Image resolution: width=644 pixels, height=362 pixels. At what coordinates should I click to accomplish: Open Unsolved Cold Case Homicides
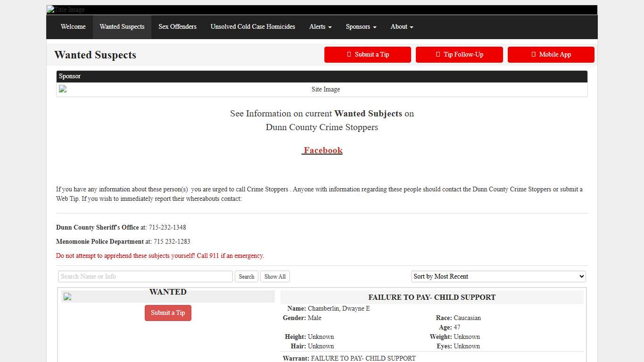pos(253,27)
